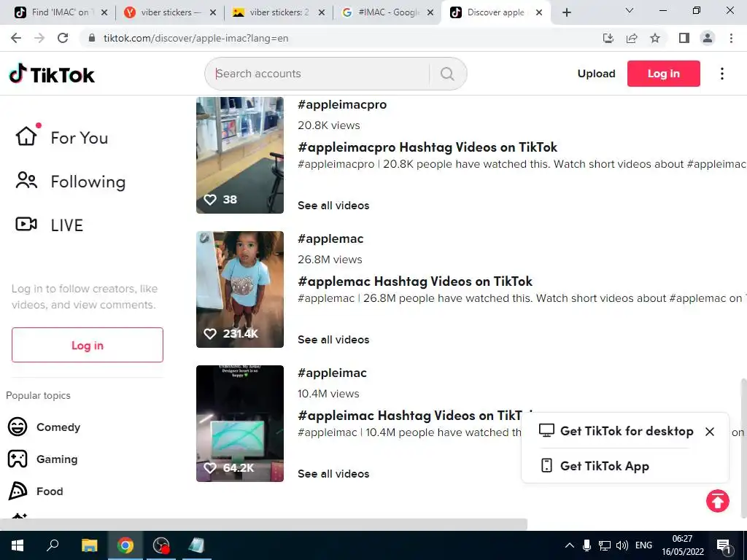Viewport: 747px width, 560px height.
Task: Click the Chrome taskbar icon
Action: pos(125,545)
